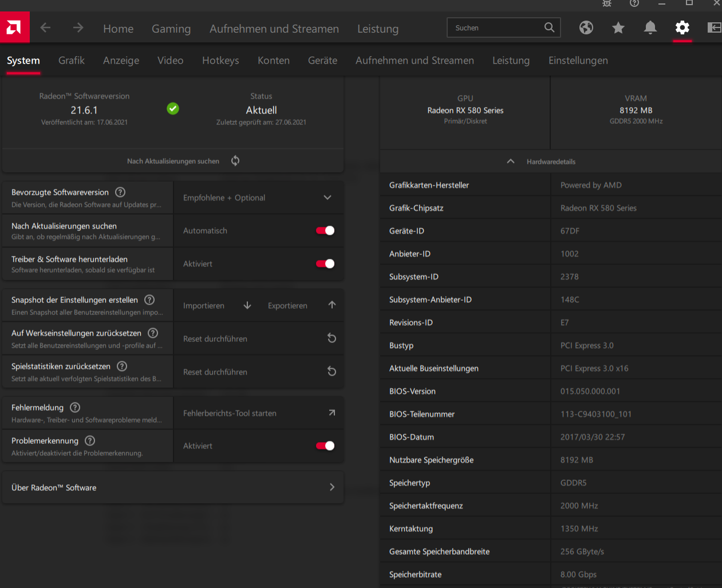Viewport: 722px width, 588px height.
Task: Show help for Problemerkennung
Action: [x=90, y=440]
